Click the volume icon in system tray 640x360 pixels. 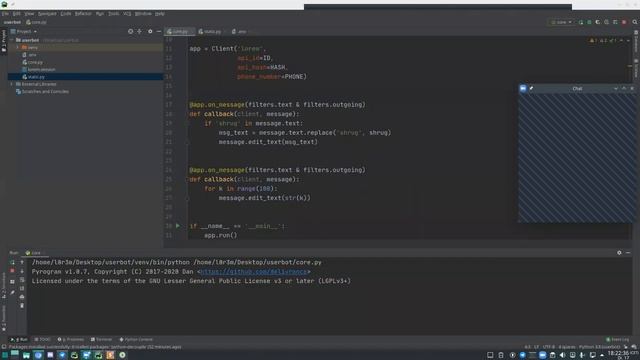point(562,355)
